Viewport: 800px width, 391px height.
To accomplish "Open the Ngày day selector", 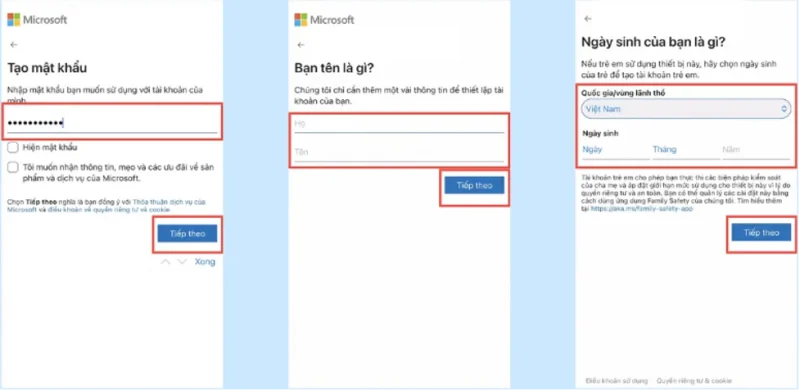I will point(615,150).
